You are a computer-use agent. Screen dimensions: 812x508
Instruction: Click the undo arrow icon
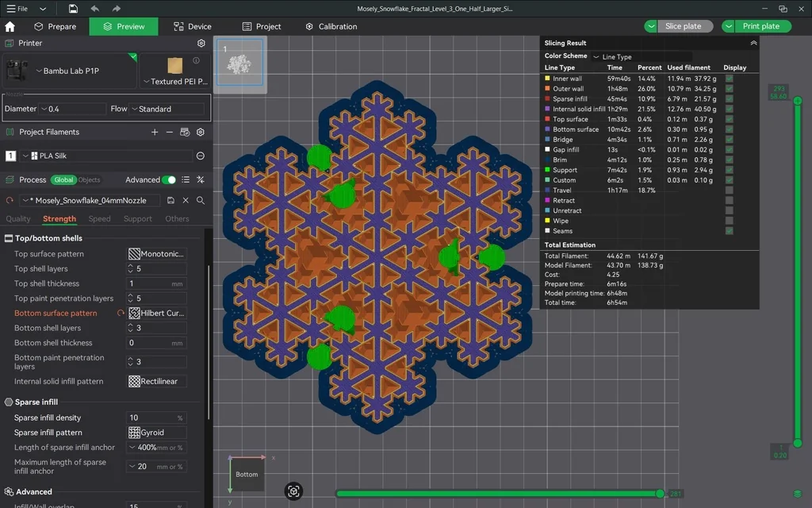[x=95, y=9]
